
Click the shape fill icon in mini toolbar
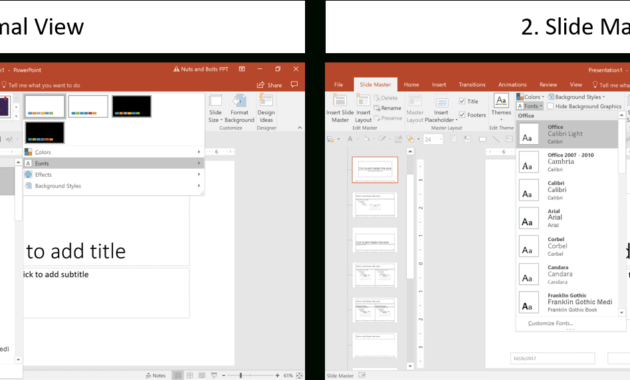point(367,139)
